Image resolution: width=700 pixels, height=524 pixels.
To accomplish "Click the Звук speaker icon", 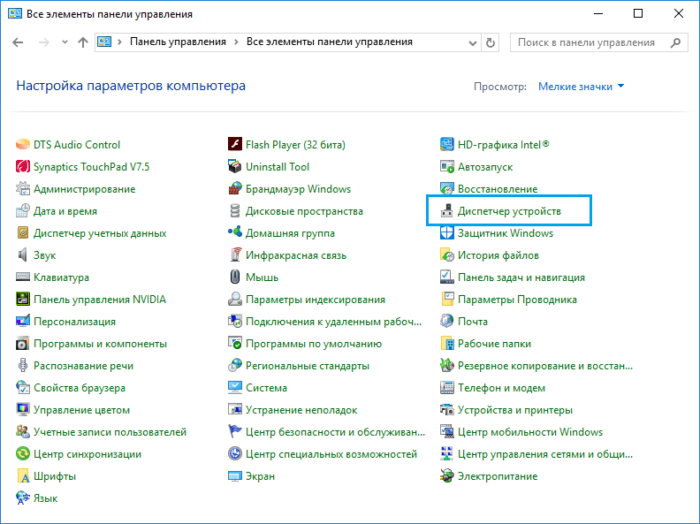I will [x=22, y=255].
